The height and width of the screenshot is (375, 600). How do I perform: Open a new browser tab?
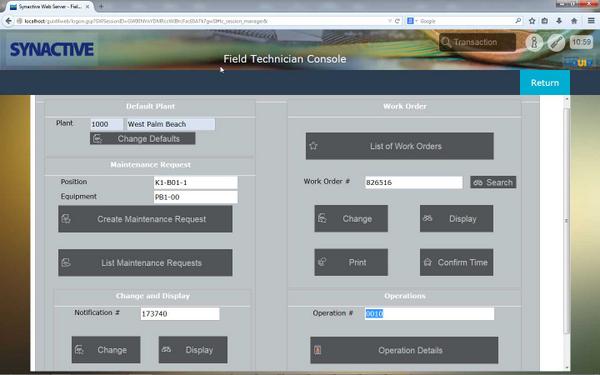[101, 7]
